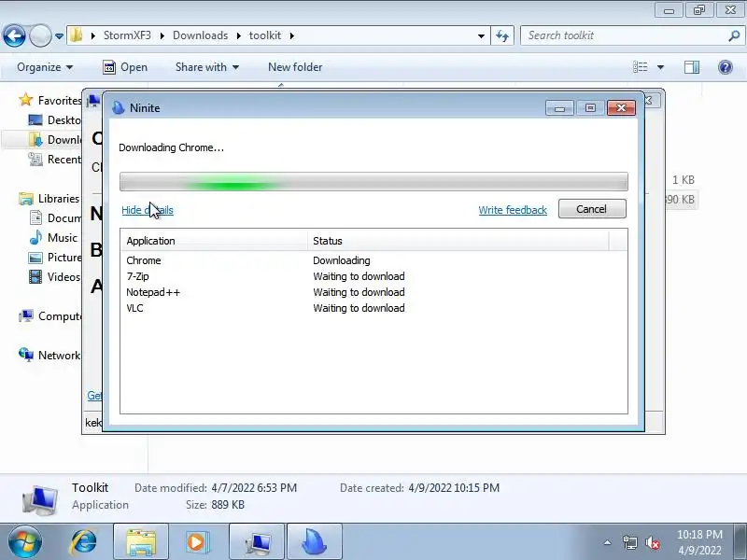Open Documents library in navigation pane
This screenshot has height=560, width=747.
tap(55, 218)
